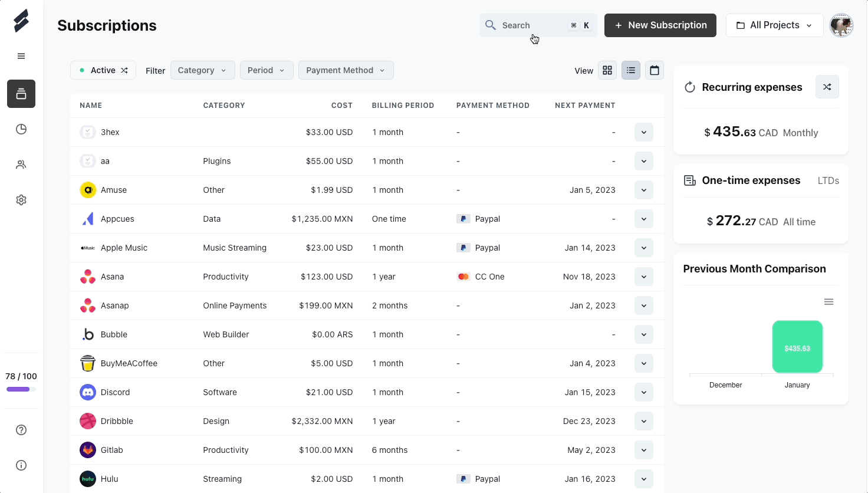Click the 78 / 100 usage progress bar

21,389
